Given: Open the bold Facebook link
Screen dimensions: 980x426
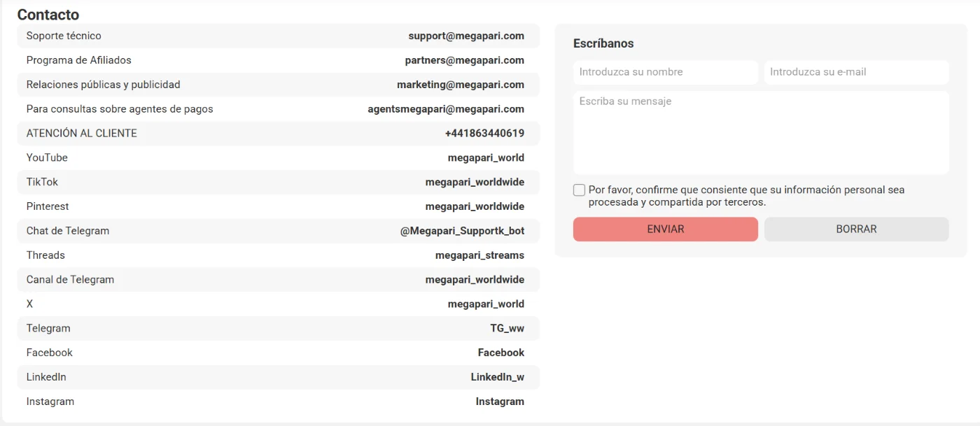Looking at the screenshot, I should 501,353.
